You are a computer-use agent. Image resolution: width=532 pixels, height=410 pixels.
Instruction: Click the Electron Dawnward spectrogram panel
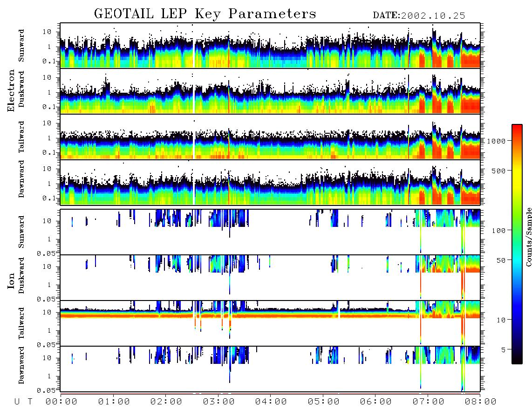coord(270,182)
